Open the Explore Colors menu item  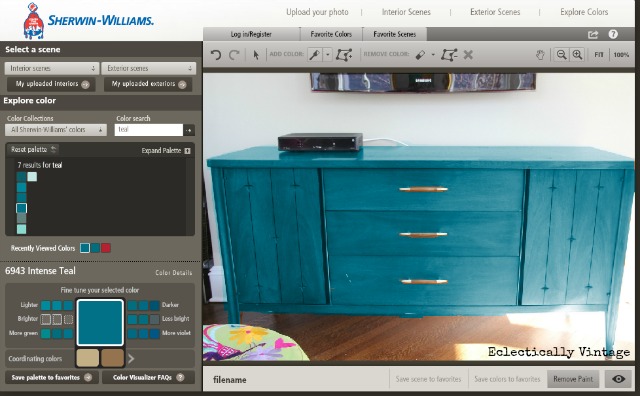(x=584, y=12)
